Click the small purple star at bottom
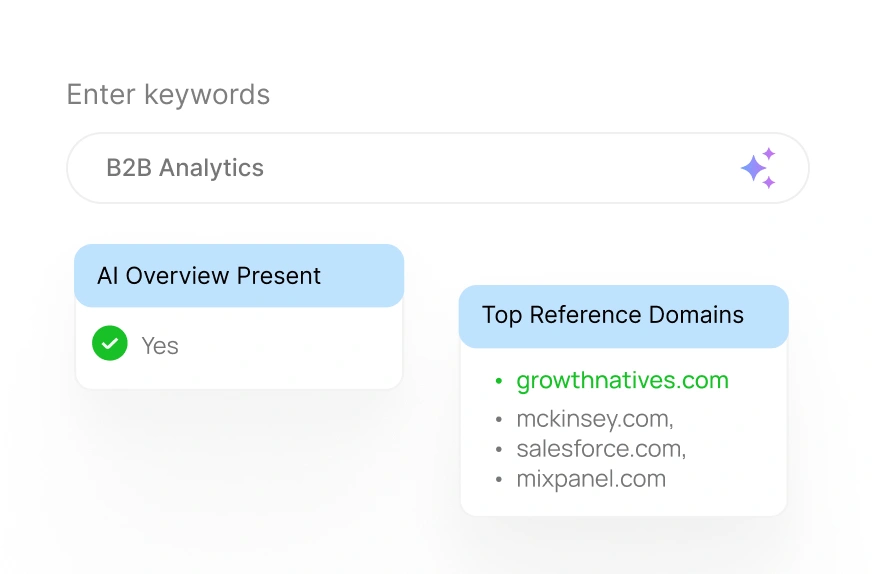 [769, 182]
